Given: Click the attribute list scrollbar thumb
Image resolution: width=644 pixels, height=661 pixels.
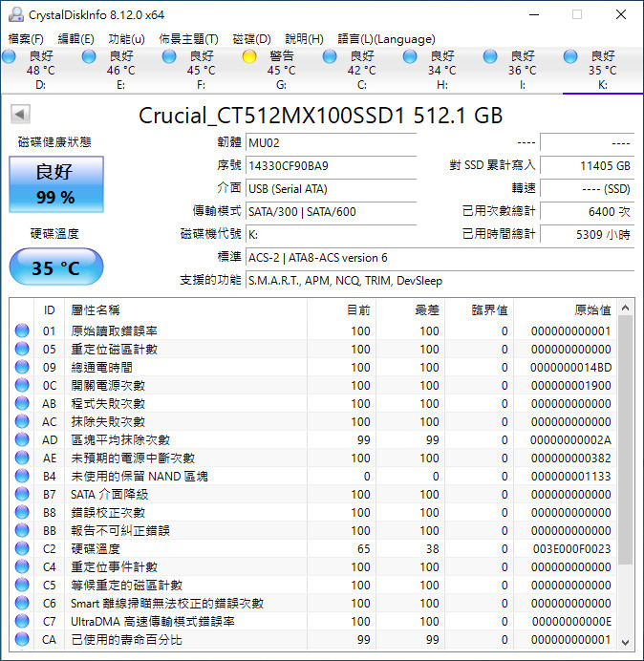Looking at the screenshot, I should 626,440.
